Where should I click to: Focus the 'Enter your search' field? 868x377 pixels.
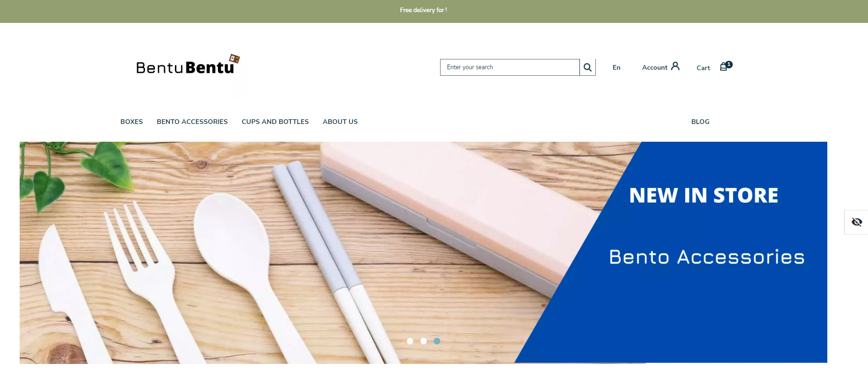[510, 67]
